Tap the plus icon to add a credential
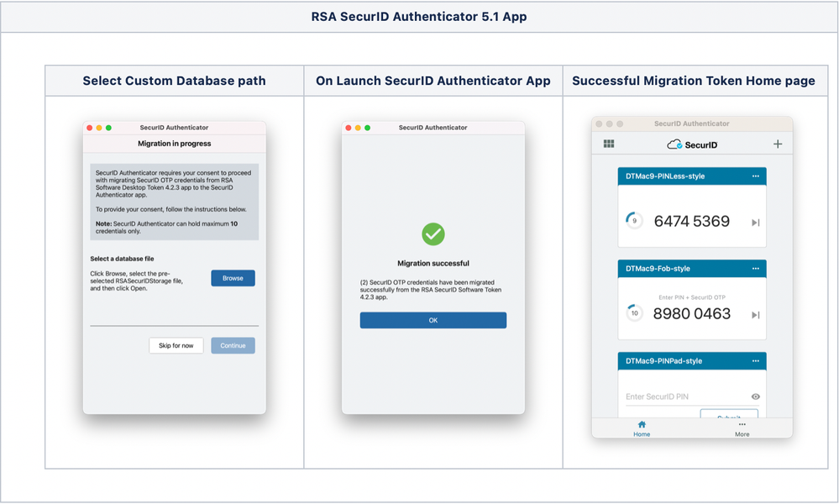This screenshot has height=504, width=839. coord(779,144)
